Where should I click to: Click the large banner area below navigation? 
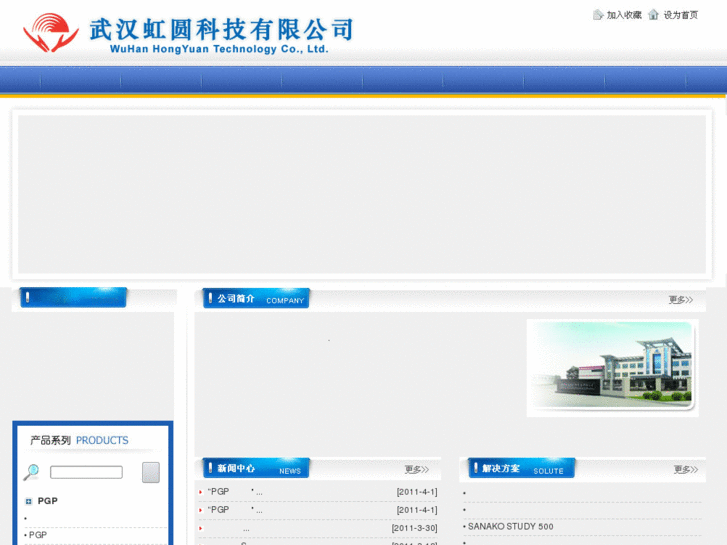coord(362,194)
